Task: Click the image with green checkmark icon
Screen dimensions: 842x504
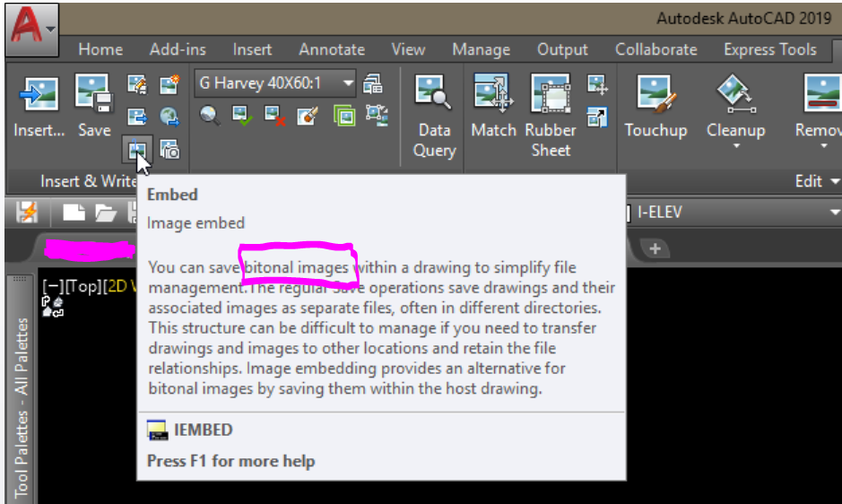Action: 242,115
